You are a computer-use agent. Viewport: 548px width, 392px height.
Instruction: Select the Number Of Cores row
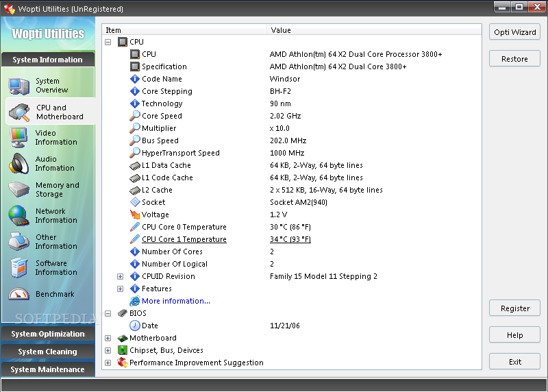pos(292,252)
